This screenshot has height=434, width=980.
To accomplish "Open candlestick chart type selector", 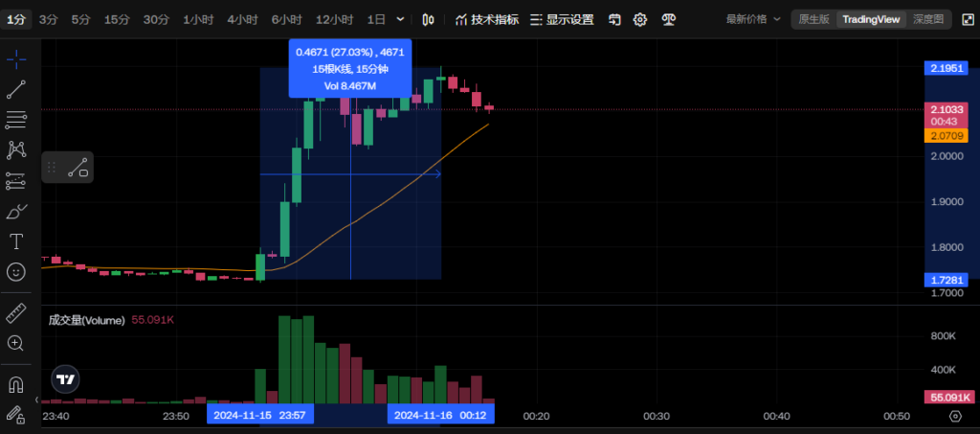I will [x=430, y=19].
